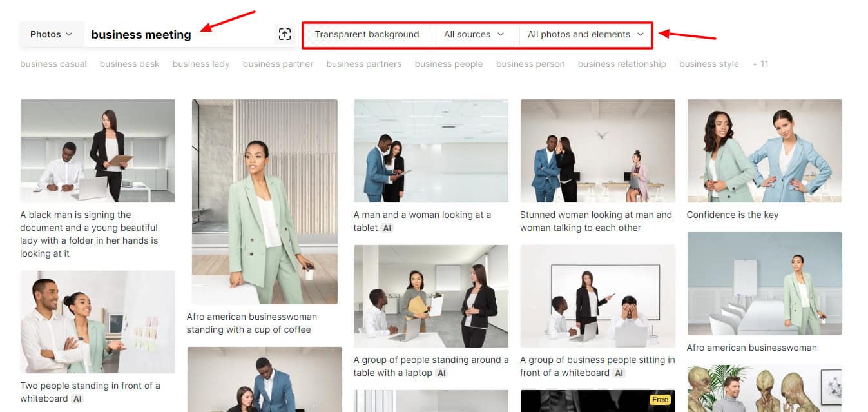Click caption 'Two people standing in front of a whiteboard'
The width and height of the screenshot is (868, 412).
(x=90, y=392)
